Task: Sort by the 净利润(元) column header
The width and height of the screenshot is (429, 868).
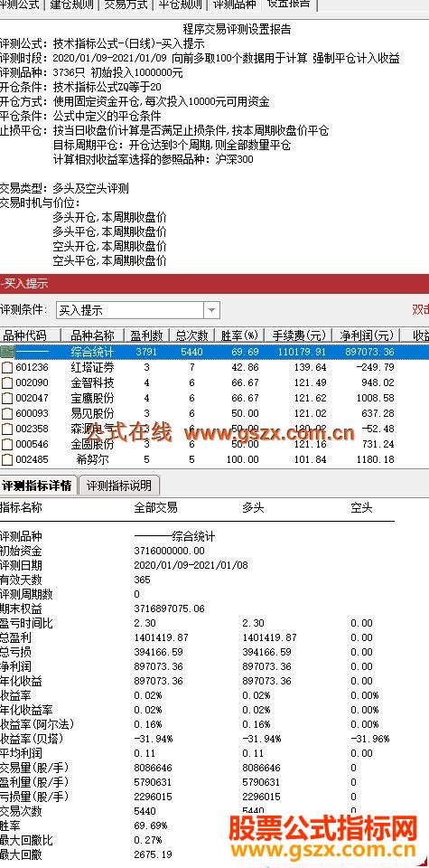Action: [x=365, y=335]
